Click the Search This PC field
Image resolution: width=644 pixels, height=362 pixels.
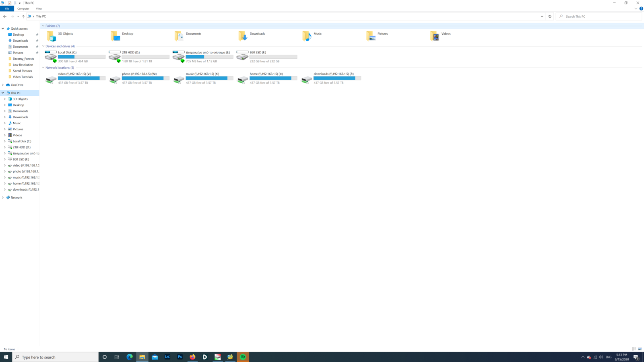(599, 16)
